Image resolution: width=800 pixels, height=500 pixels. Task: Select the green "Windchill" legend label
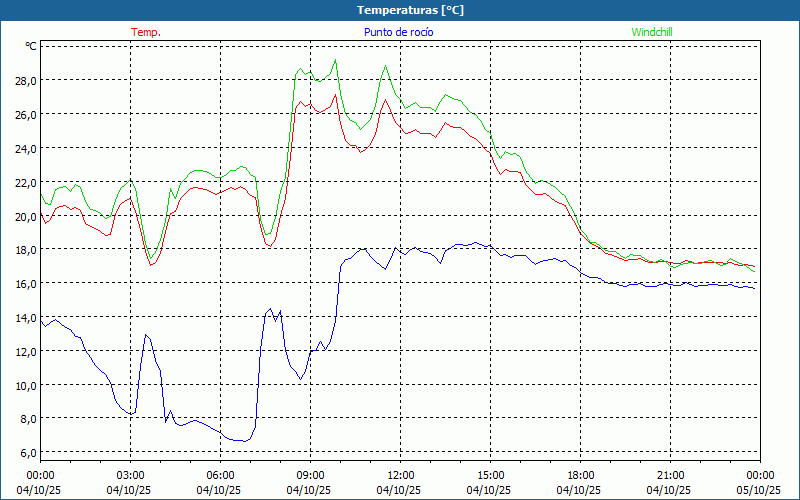coord(652,32)
